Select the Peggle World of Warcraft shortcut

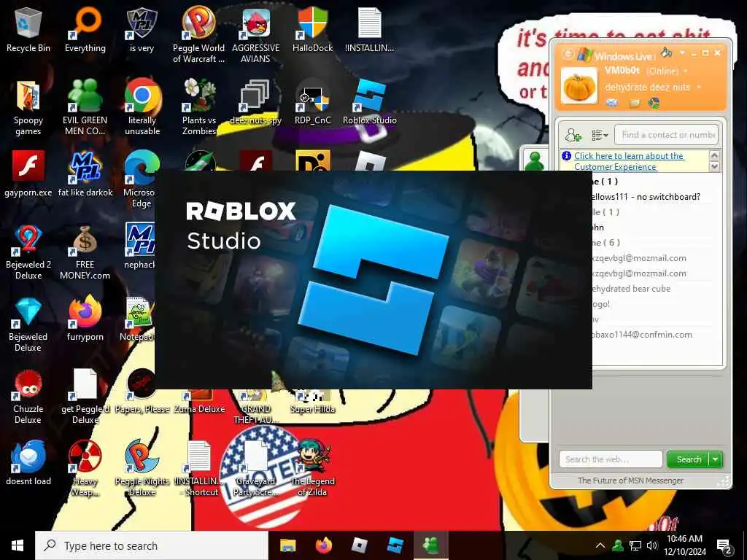(x=198, y=36)
